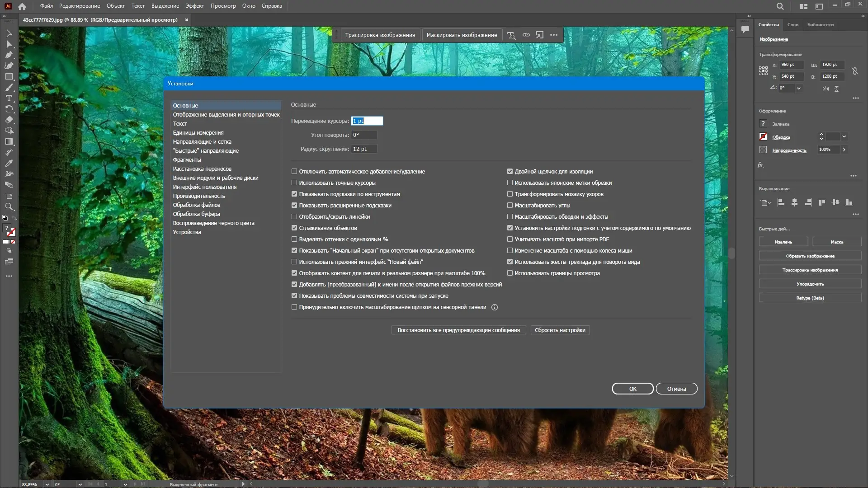The image size is (868, 488).
Task: Select the Rectangle tool
Action: tap(9, 76)
